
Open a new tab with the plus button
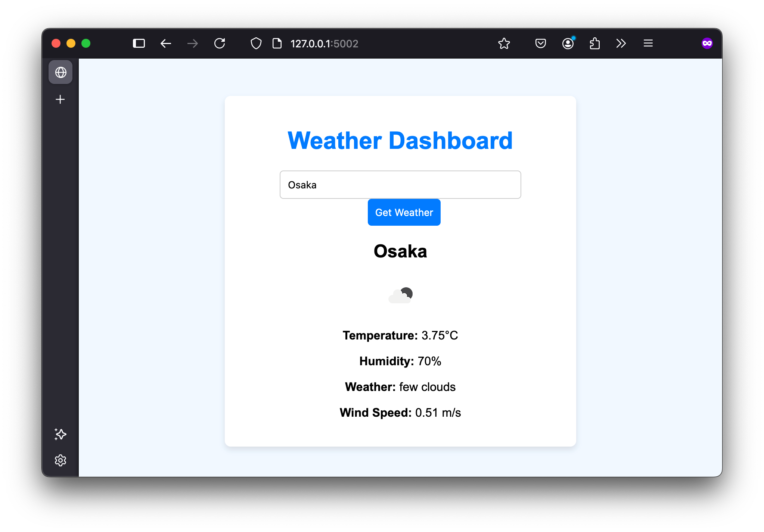(60, 99)
